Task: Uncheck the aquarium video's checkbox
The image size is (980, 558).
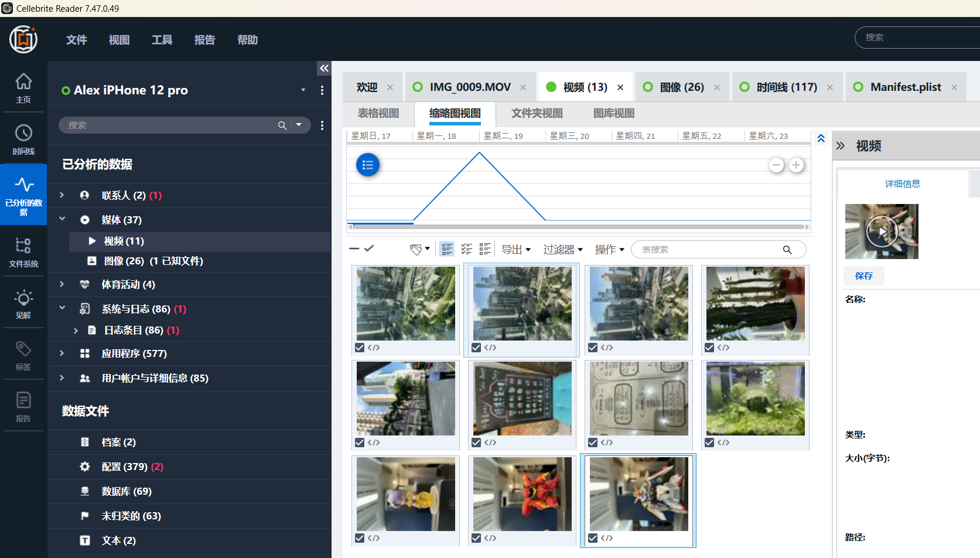Action: 709,443
